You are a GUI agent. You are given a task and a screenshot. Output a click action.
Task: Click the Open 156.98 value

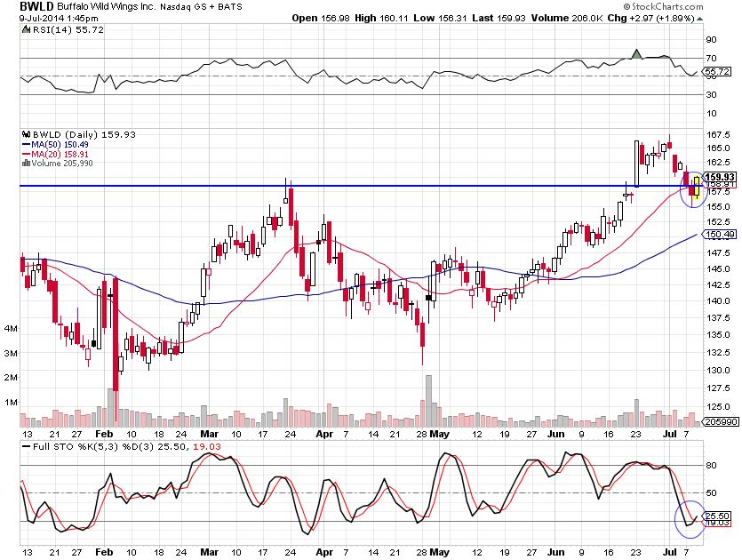(321, 18)
